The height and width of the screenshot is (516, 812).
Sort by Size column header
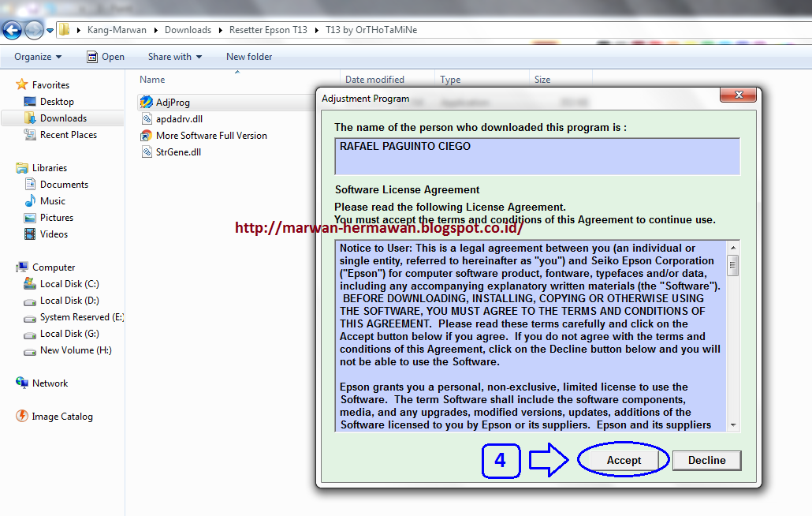tap(542, 80)
